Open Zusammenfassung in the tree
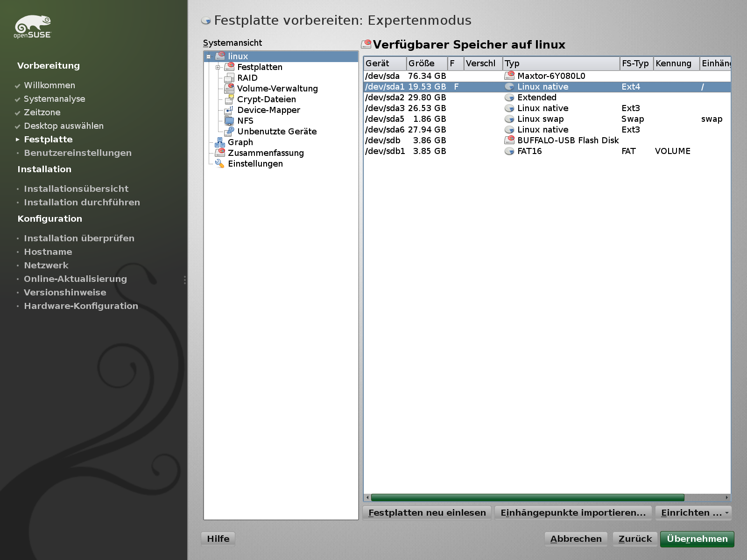The height and width of the screenshot is (560, 747). coord(266,153)
